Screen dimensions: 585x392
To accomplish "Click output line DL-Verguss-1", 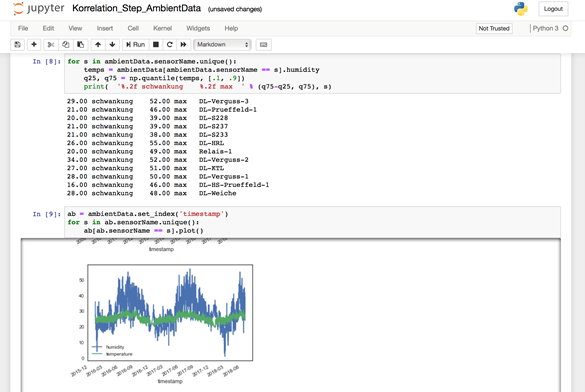I will pyautogui.click(x=158, y=176).
